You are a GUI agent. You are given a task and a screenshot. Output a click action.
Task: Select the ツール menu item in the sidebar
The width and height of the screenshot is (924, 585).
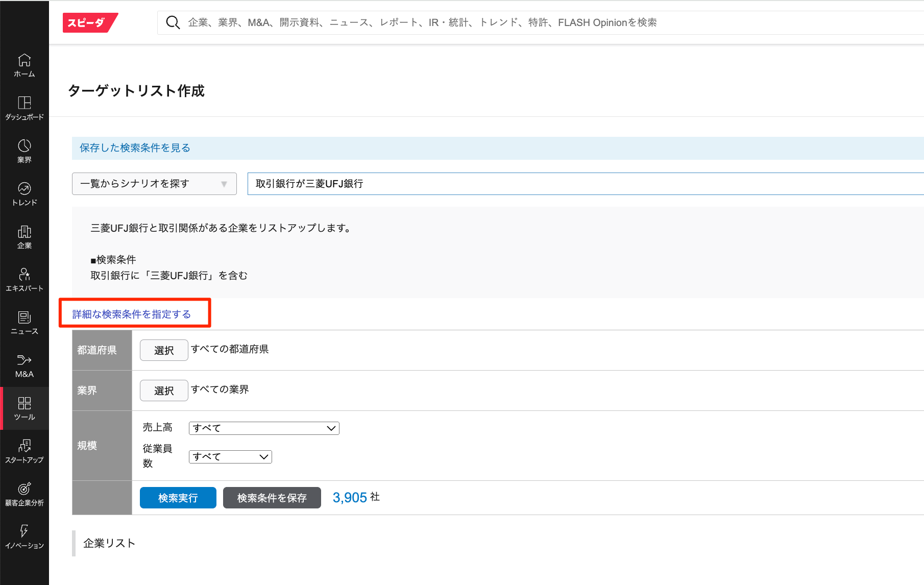pos(25,408)
